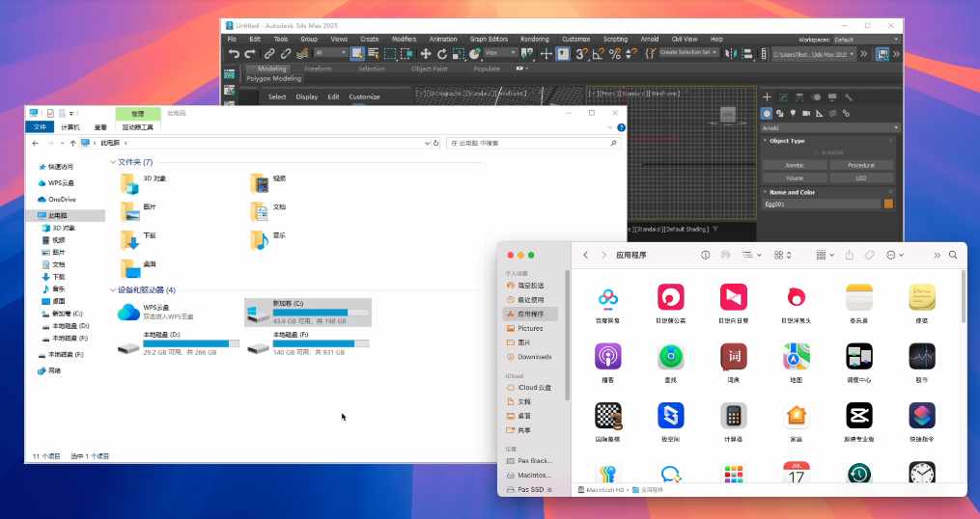Open the Modifiers menu
The width and height of the screenshot is (980, 519).
404,40
